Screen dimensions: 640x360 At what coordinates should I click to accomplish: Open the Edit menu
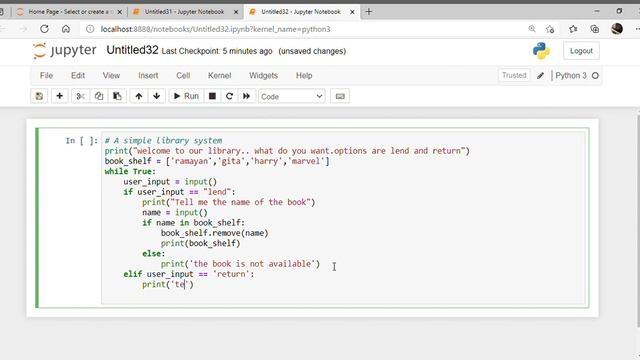click(x=78, y=76)
